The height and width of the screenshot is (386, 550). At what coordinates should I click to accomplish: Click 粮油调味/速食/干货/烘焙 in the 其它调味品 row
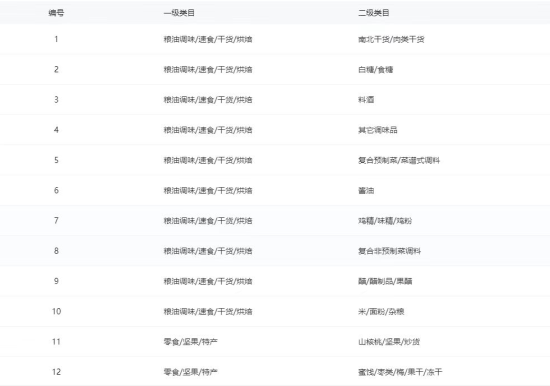[208, 130]
